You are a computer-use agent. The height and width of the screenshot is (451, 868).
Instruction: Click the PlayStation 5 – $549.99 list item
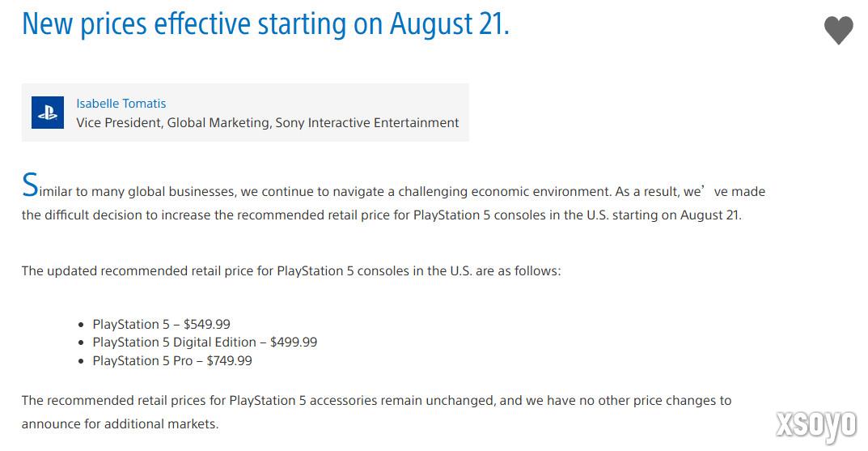161,324
